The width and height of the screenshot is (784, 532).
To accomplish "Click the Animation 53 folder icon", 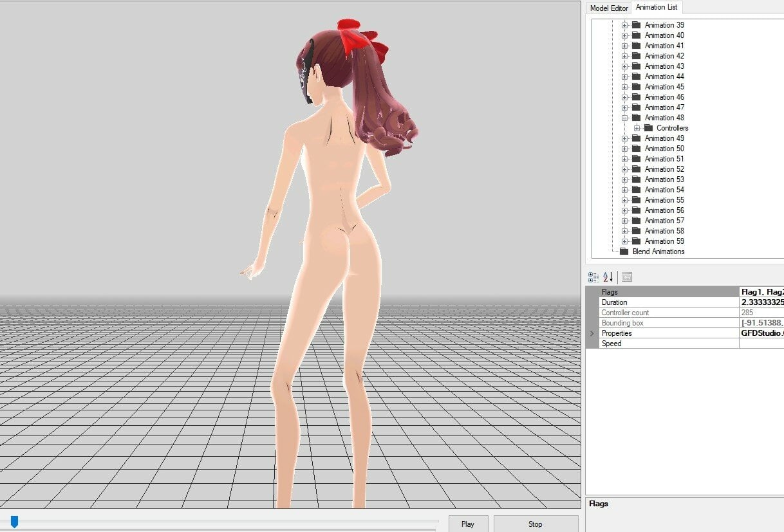I will (x=636, y=179).
